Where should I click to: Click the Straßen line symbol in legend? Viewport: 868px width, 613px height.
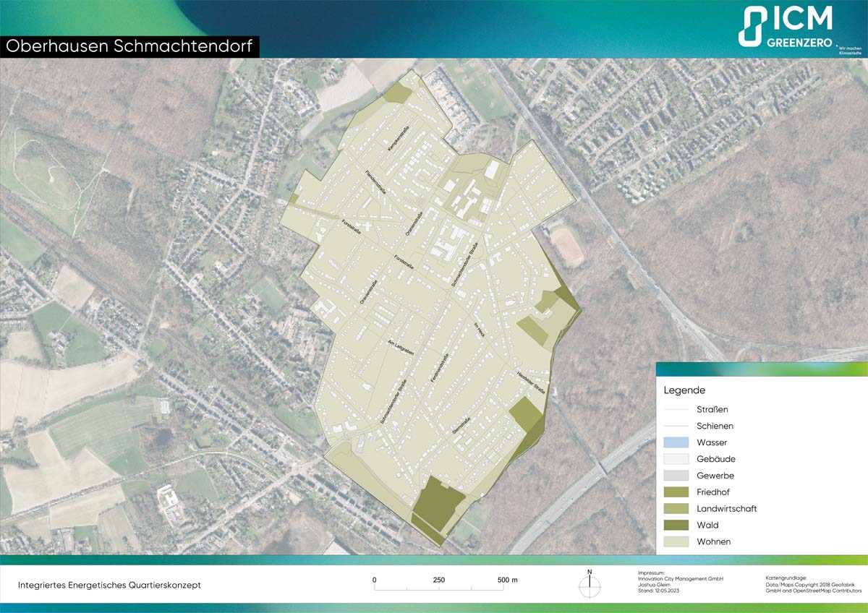coord(676,409)
